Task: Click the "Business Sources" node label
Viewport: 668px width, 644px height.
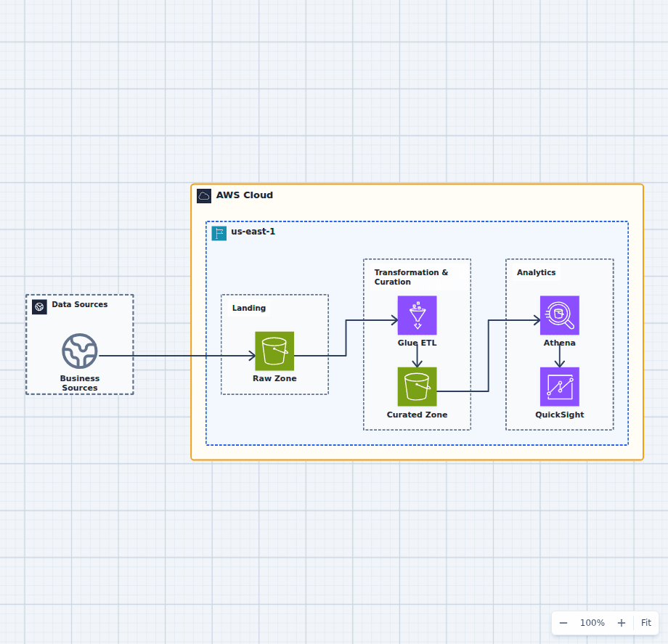Action: (x=80, y=383)
